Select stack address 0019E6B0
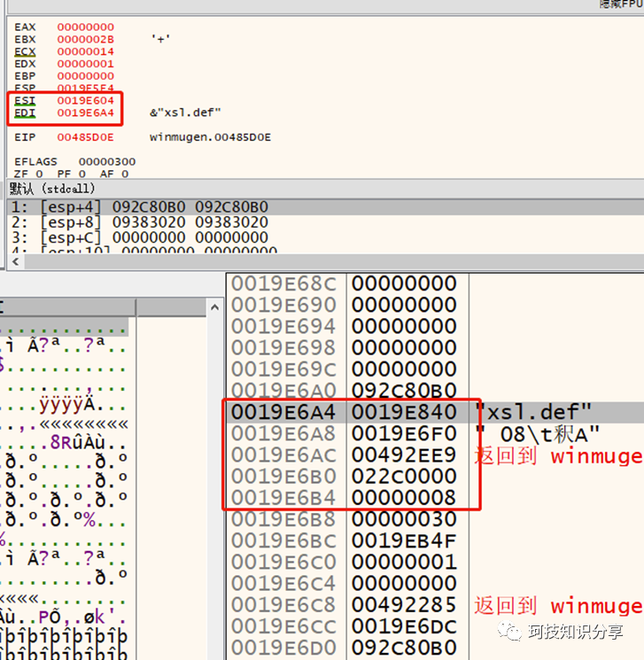Viewport: 644px width, 660px height. click(x=283, y=476)
